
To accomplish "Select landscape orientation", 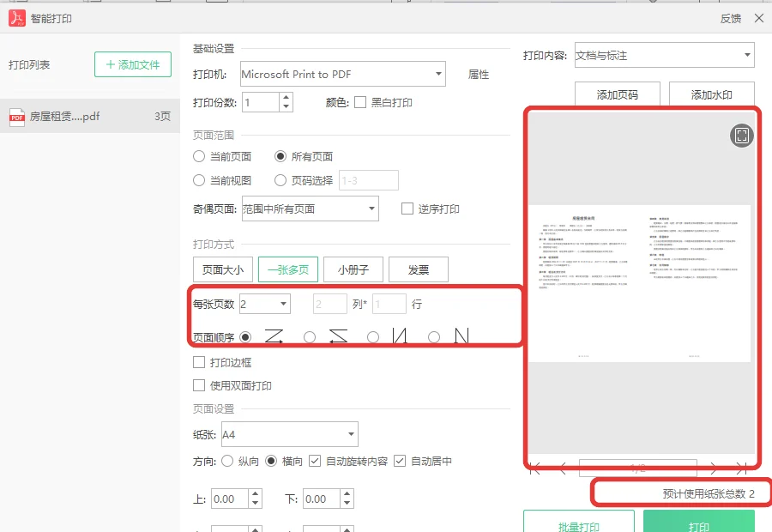I will click(271, 461).
